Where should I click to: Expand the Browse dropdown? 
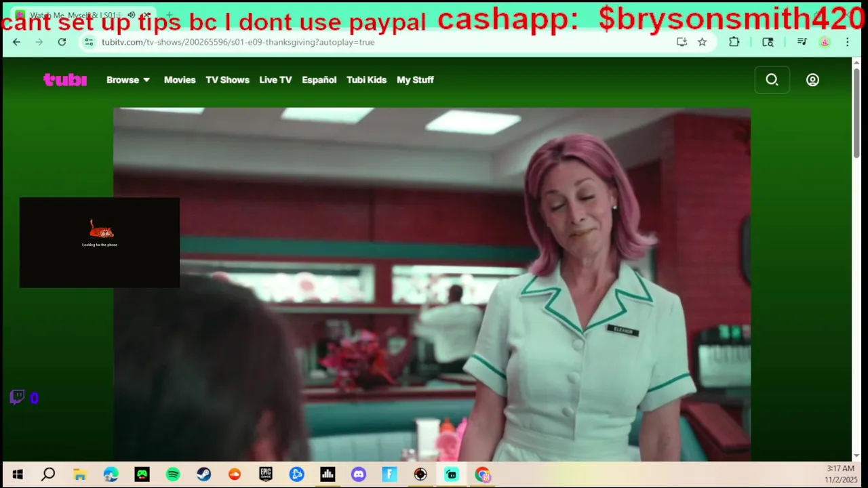[128, 80]
